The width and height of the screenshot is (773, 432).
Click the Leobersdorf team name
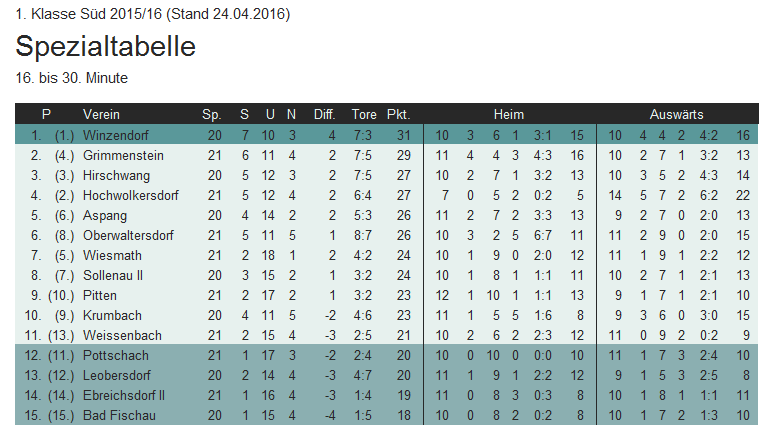(x=118, y=375)
